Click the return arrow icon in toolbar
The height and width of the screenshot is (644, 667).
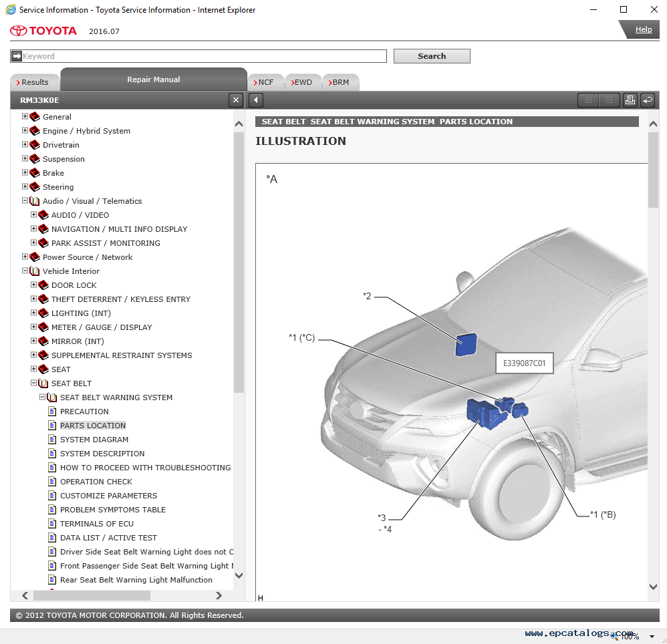point(648,100)
